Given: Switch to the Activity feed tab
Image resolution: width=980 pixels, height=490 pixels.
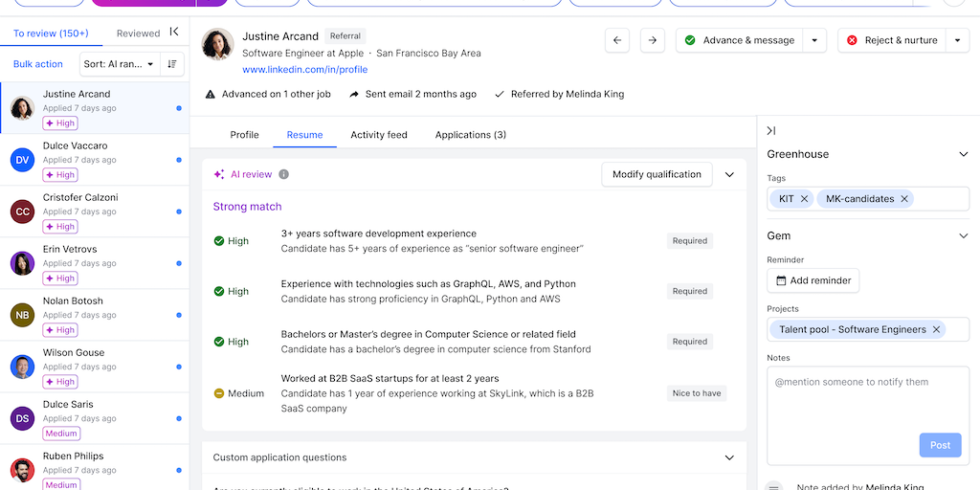Looking at the screenshot, I should click(379, 135).
